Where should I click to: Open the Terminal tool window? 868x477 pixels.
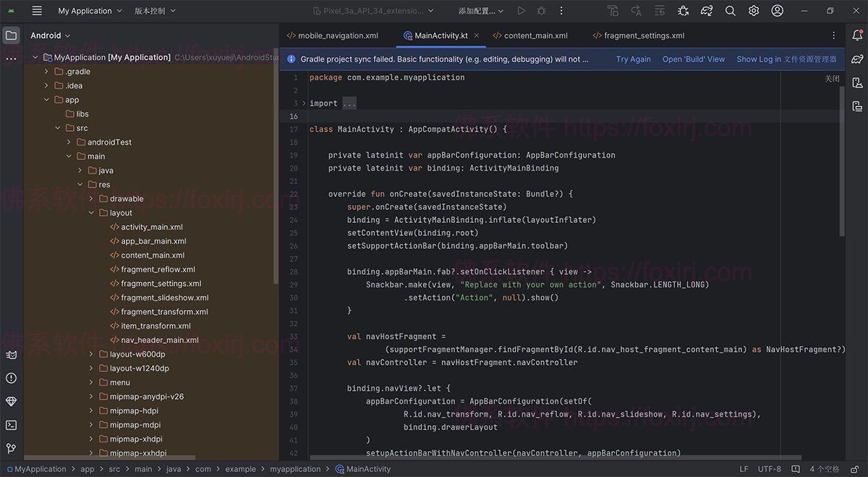(x=11, y=425)
